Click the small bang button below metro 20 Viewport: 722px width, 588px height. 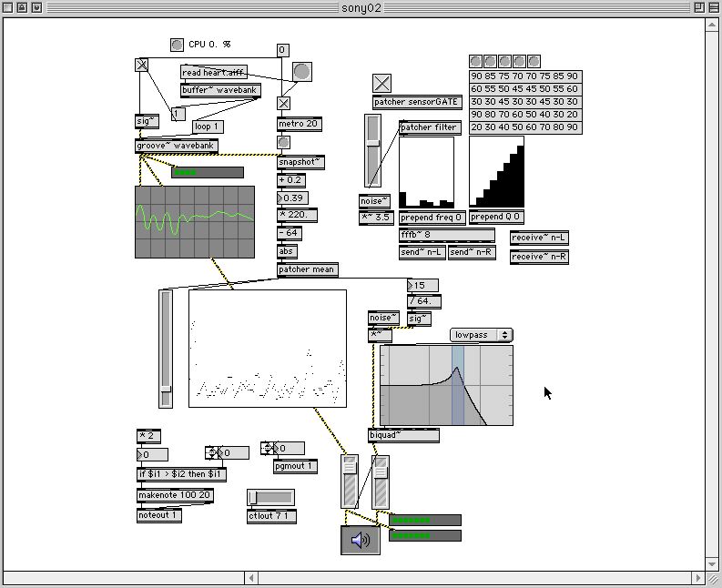283,143
